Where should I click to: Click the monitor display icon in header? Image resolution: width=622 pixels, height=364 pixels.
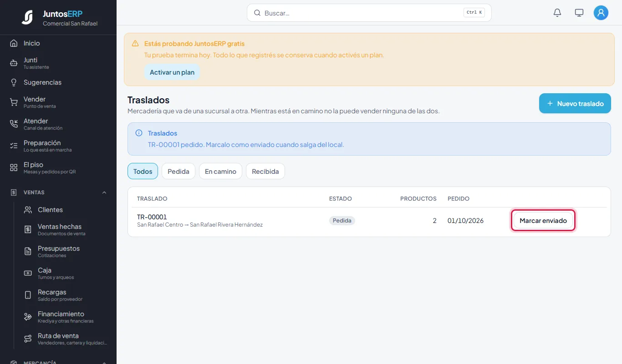579,13
